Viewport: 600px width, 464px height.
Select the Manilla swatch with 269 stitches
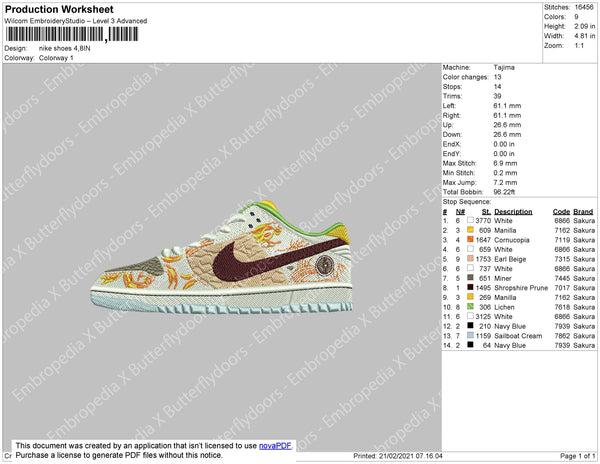[470, 297]
